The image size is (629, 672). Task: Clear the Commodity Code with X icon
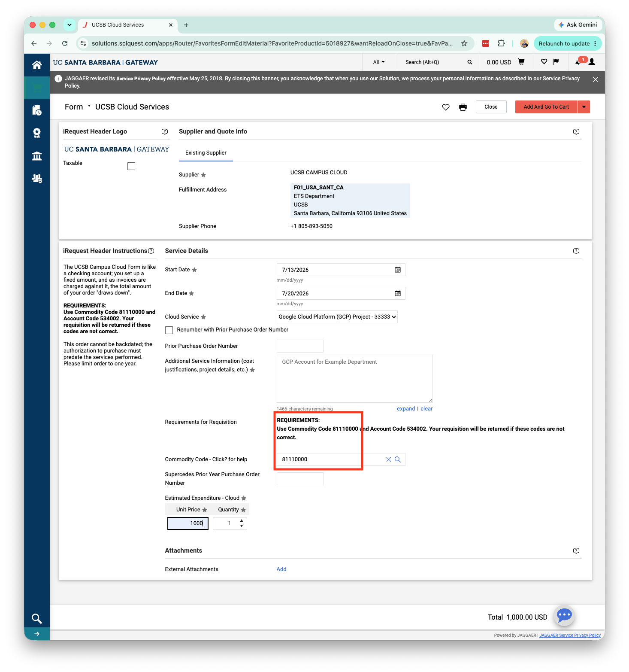389,459
